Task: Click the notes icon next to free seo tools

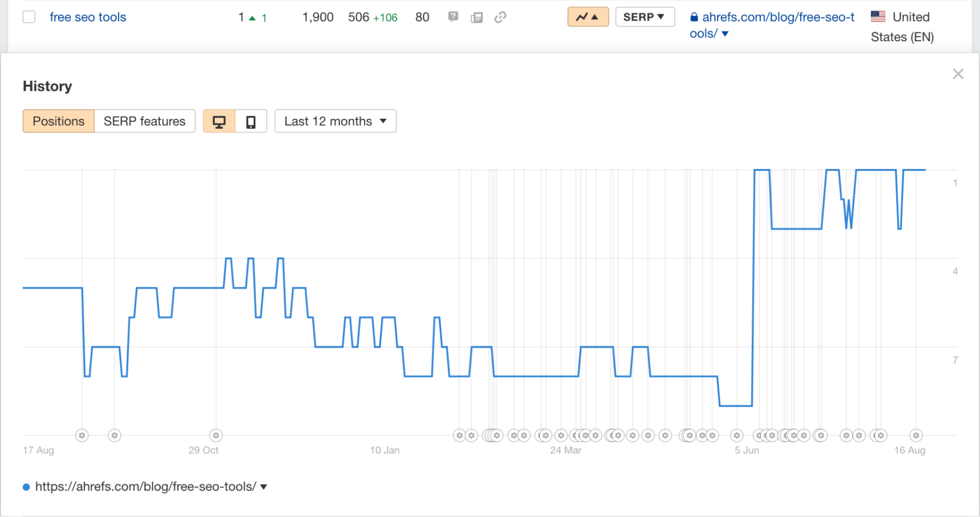Action: (477, 17)
